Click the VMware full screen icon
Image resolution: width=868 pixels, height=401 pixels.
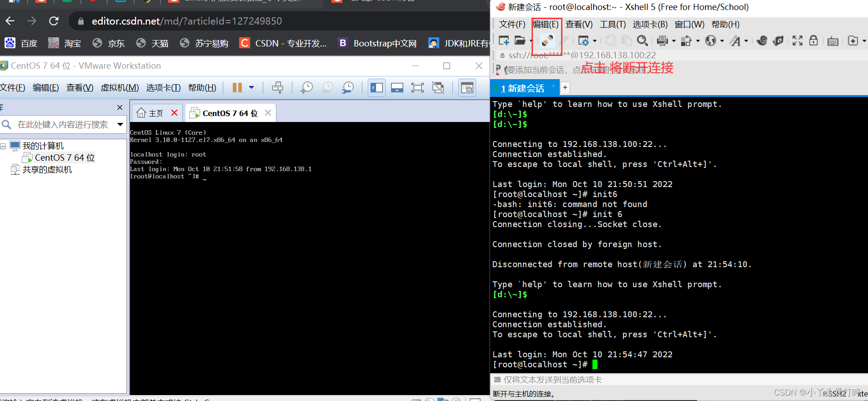click(x=417, y=87)
